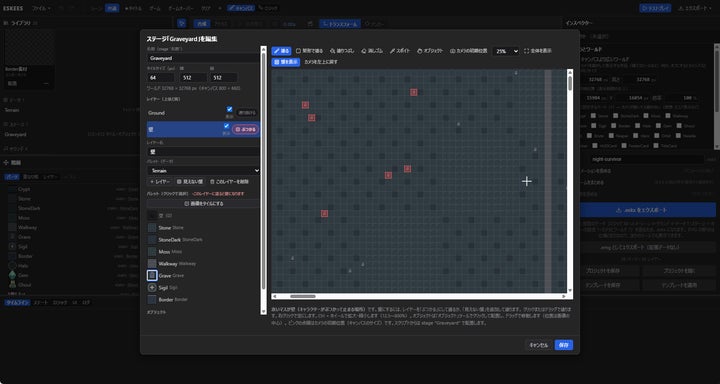Viewport: 720px width, 384px height.
Task: Toggle the wall display button
Action: click(286, 62)
